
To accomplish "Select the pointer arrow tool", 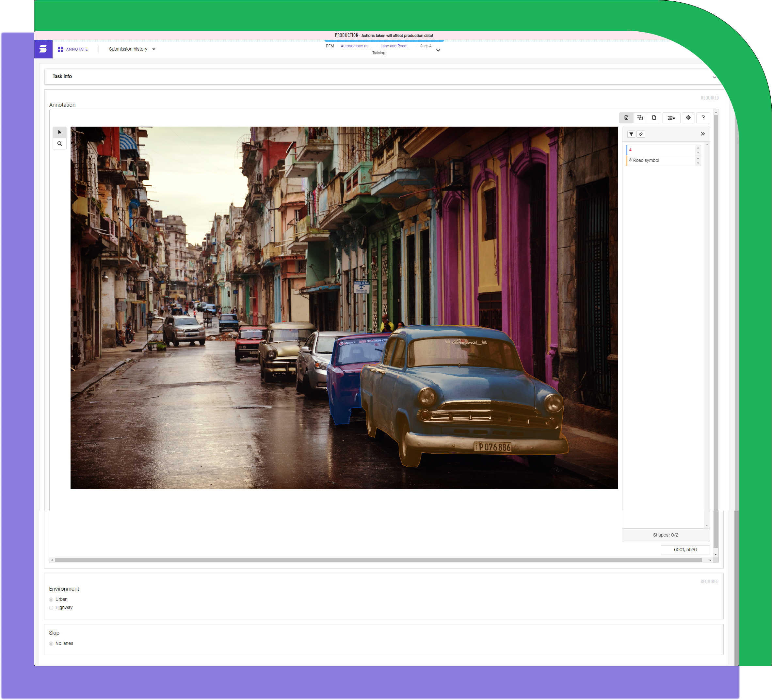I will click(x=59, y=132).
